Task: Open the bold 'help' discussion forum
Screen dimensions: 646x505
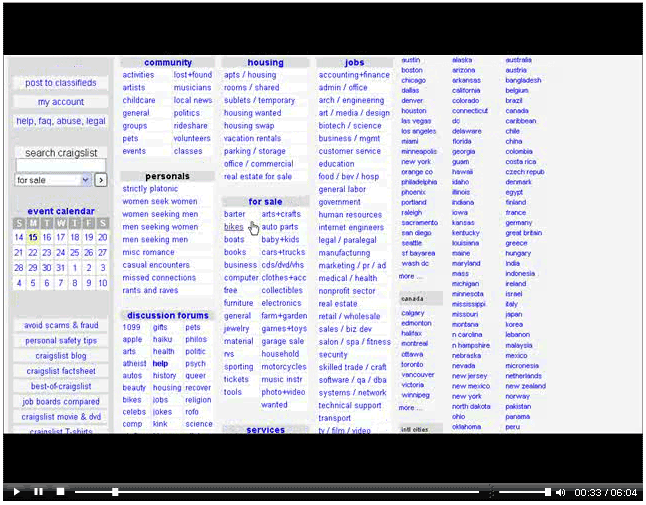Action: click(160, 364)
